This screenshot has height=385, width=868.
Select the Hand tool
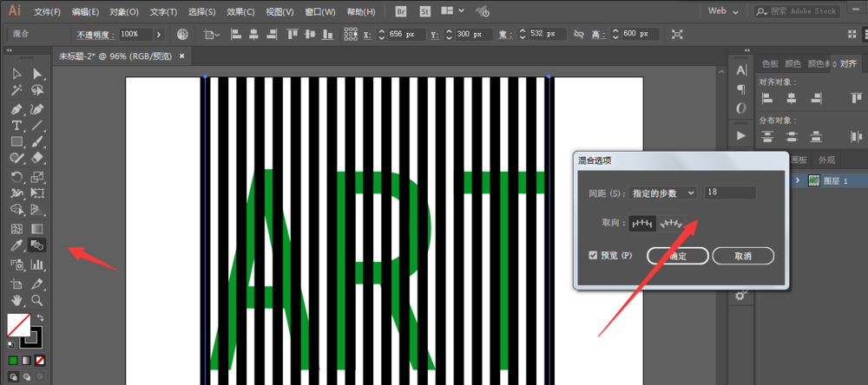[17, 300]
